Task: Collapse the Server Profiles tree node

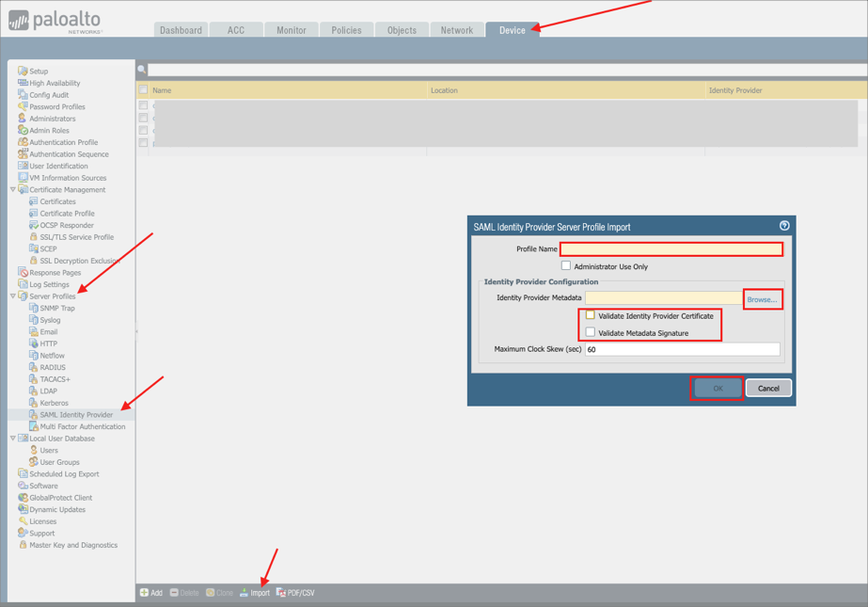Action: click(x=13, y=296)
